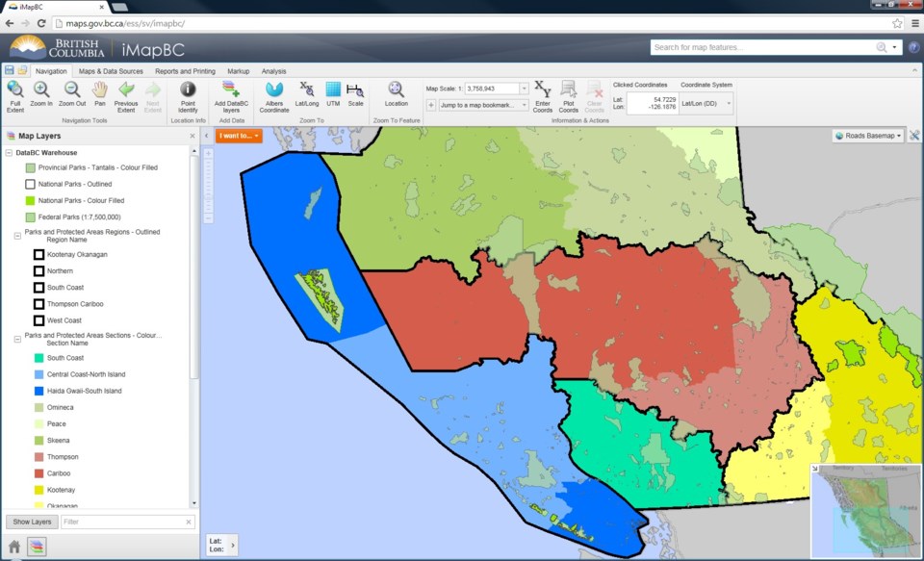Click the Search for map features field

pos(763,47)
